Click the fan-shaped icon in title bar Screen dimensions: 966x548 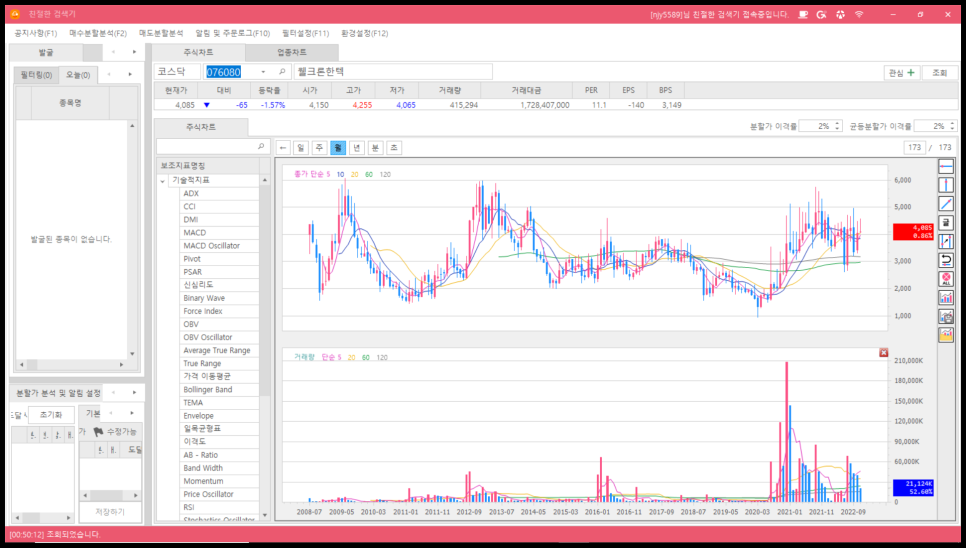(x=840, y=14)
